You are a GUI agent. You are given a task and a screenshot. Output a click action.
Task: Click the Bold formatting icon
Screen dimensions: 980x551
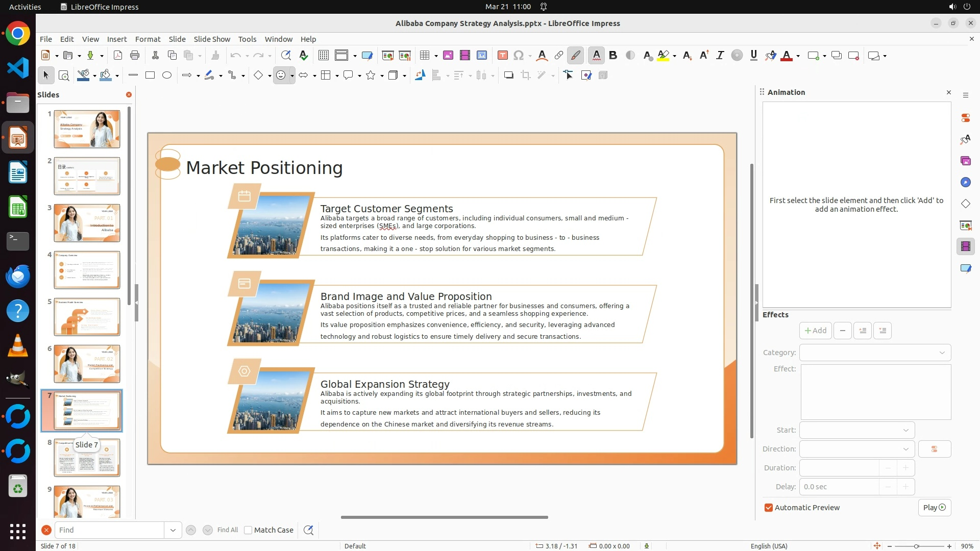613,56
